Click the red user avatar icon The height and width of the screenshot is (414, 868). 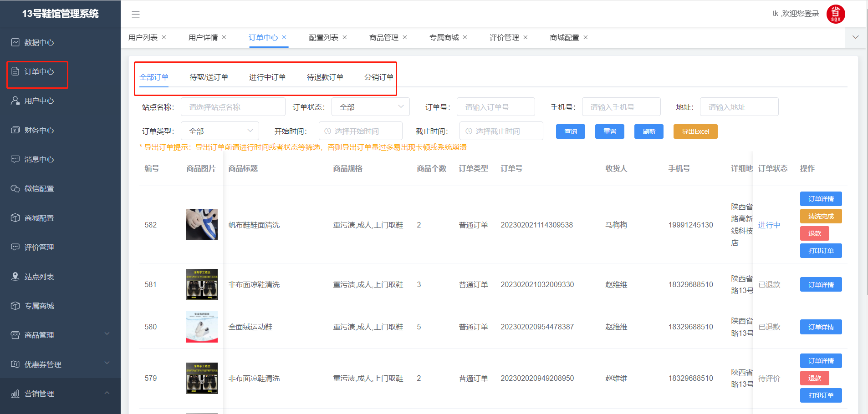pyautogui.click(x=835, y=14)
